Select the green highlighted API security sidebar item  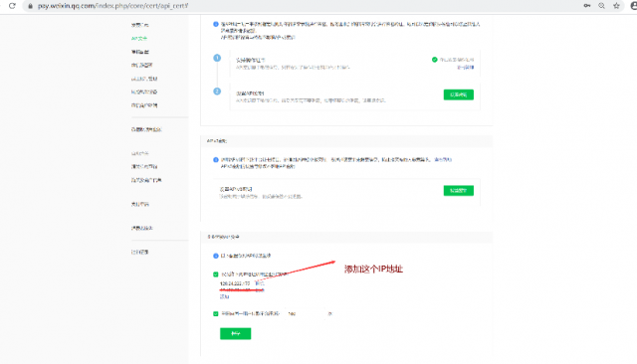pyautogui.click(x=139, y=38)
